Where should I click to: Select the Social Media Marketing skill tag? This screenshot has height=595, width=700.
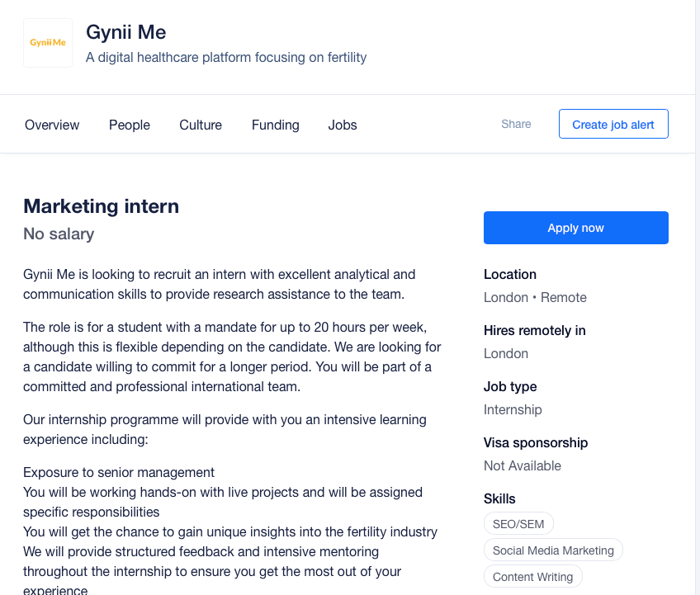[x=553, y=550]
